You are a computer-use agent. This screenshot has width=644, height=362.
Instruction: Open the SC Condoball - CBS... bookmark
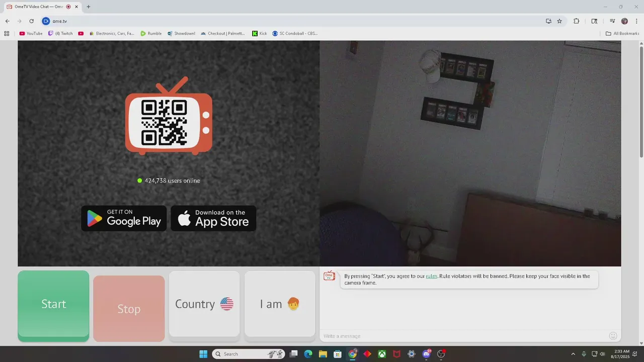(x=295, y=34)
